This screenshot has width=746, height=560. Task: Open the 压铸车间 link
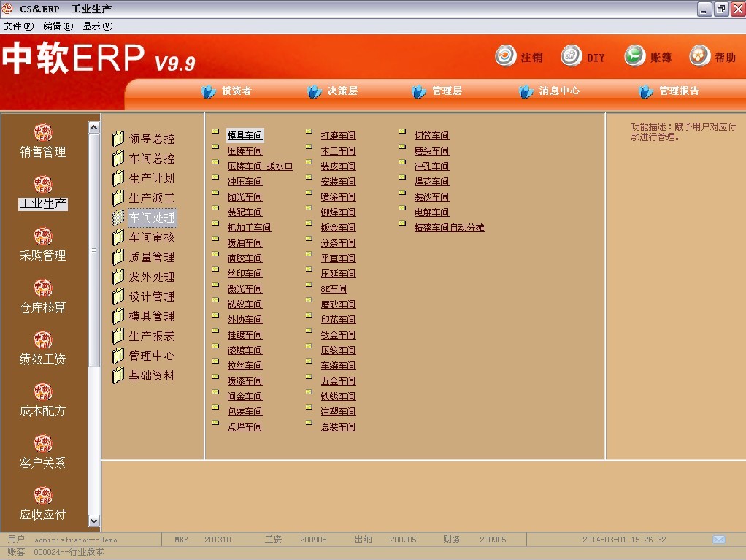click(x=245, y=151)
